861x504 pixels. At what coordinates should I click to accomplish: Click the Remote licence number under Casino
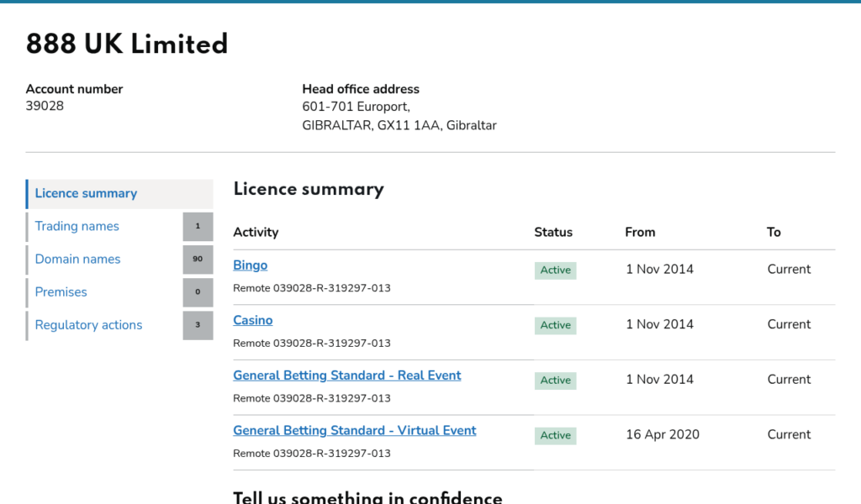tap(312, 344)
